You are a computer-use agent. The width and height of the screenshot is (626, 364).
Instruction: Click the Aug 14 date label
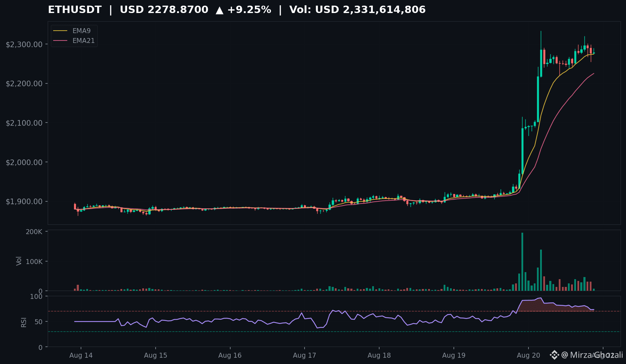click(x=81, y=355)
